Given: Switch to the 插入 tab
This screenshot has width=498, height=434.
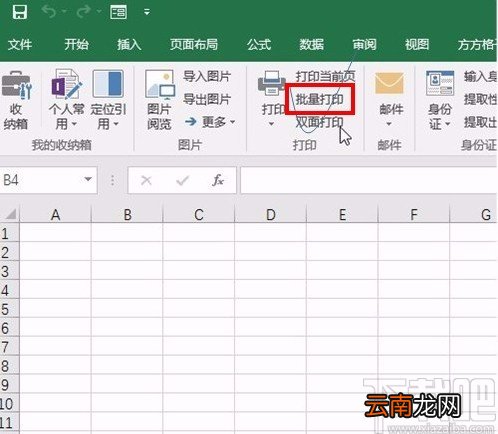Looking at the screenshot, I should 129,44.
